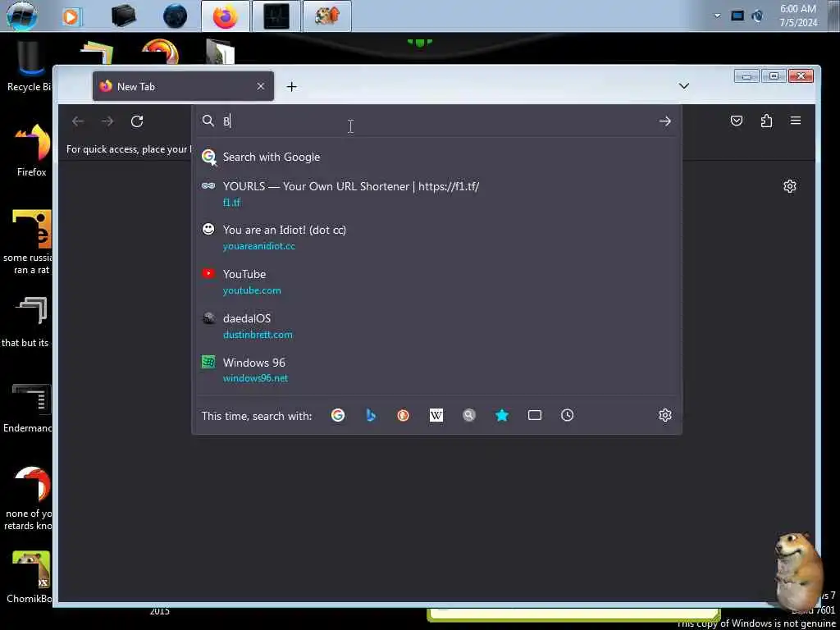This screenshot has width=840, height=630.
Task: Open the dark monitor taskbar app
Action: [x=276, y=16]
